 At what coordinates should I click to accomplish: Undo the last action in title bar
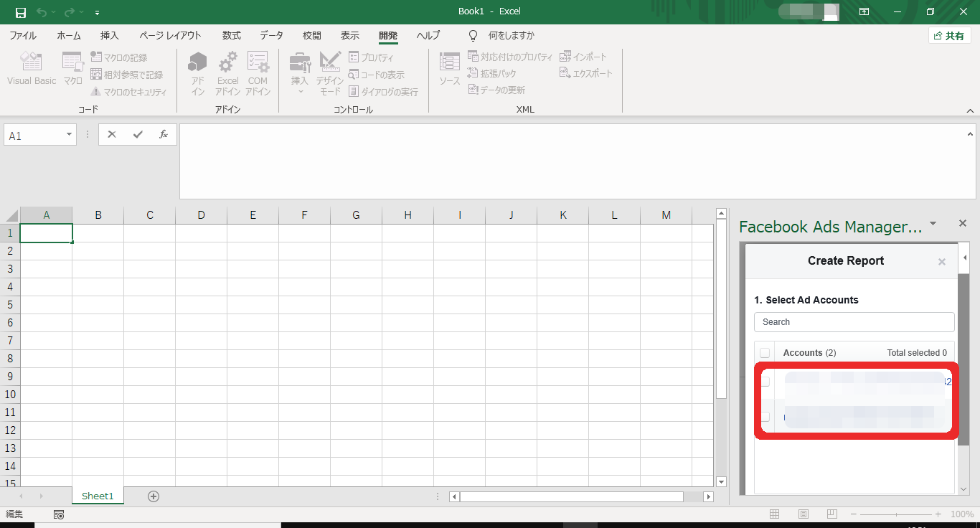(41, 12)
